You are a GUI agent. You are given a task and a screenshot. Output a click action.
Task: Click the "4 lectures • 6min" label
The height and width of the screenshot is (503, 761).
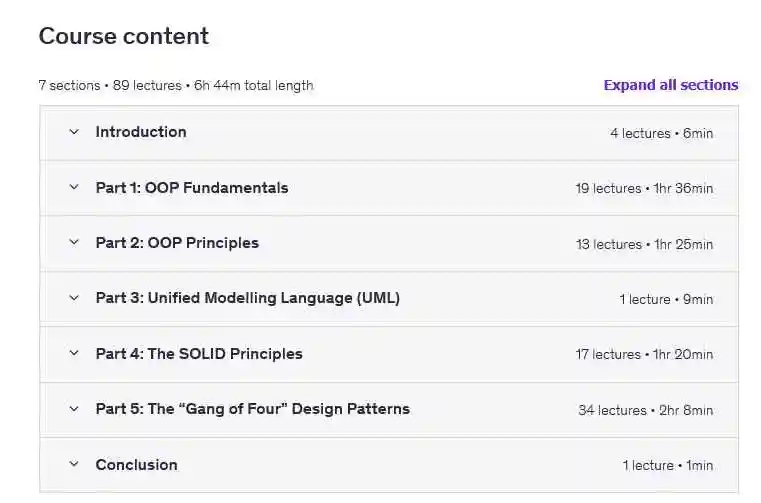pyautogui.click(x=661, y=133)
